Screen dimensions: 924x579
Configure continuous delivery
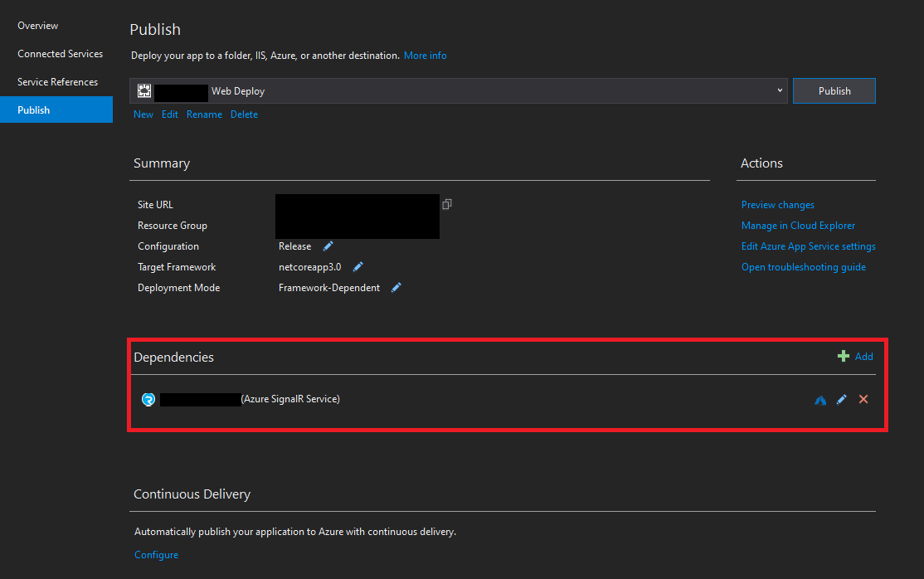point(156,554)
